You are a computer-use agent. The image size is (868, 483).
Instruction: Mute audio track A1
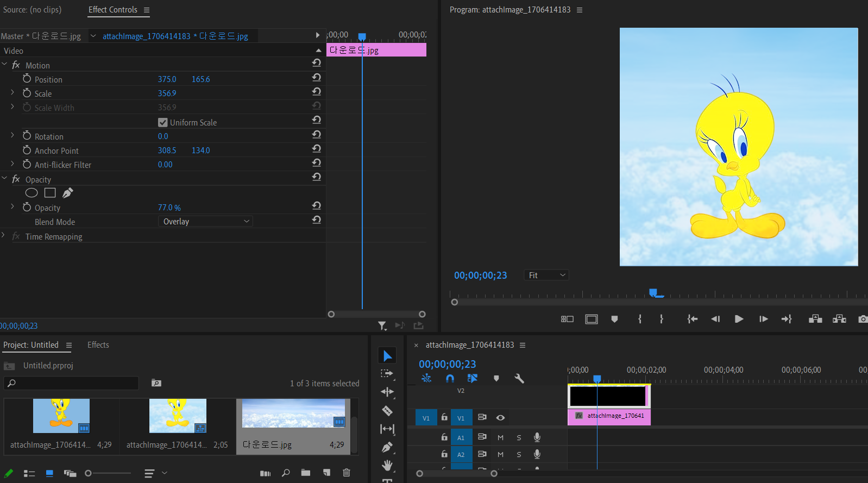[500, 438]
